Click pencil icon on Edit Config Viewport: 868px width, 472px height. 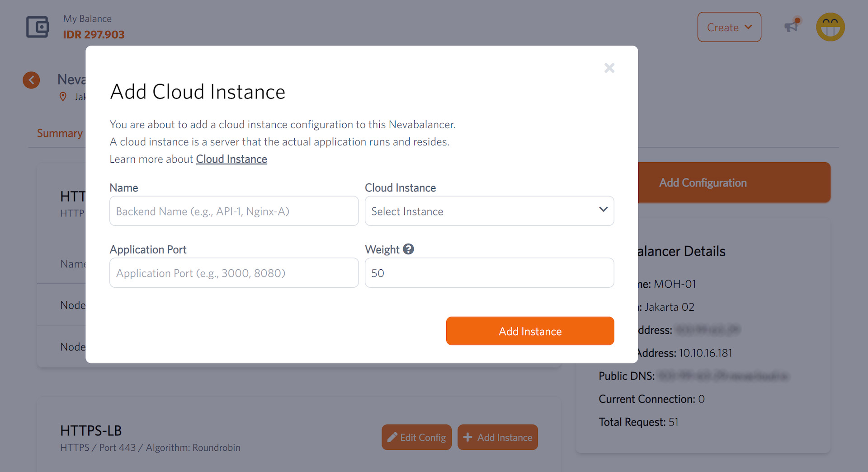click(392, 437)
